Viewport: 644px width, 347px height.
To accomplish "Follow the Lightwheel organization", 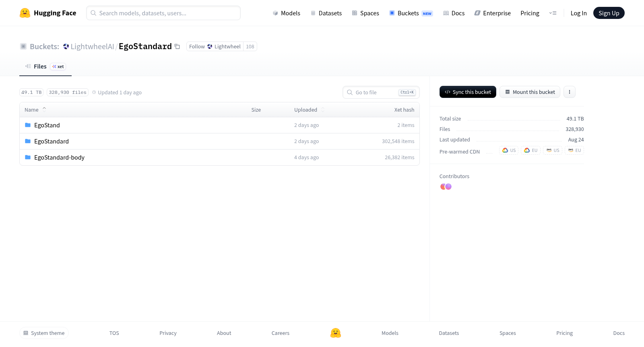I will point(215,46).
